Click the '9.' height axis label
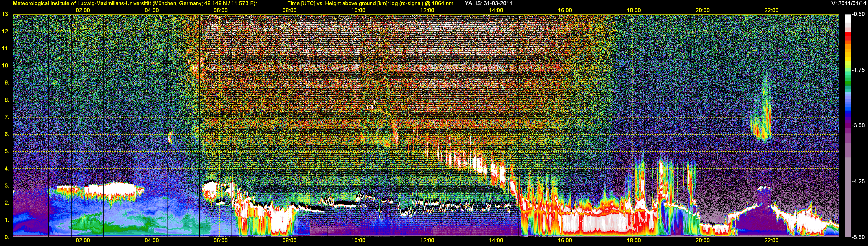This screenshot has width=868, height=246. [x=7, y=82]
